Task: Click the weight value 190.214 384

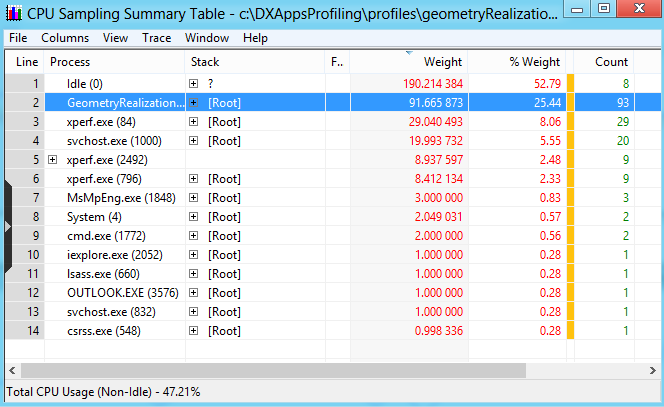Action: (x=433, y=84)
